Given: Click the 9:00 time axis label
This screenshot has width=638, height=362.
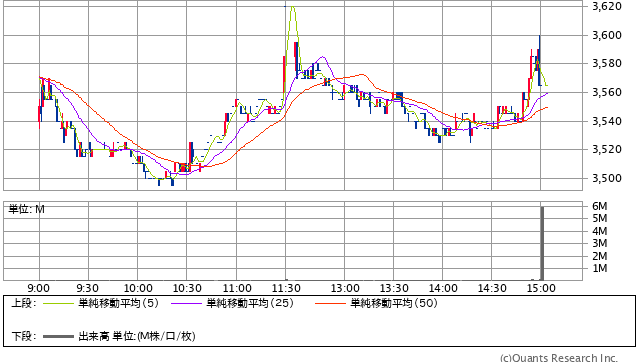Looking at the screenshot, I should coord(38,288).
